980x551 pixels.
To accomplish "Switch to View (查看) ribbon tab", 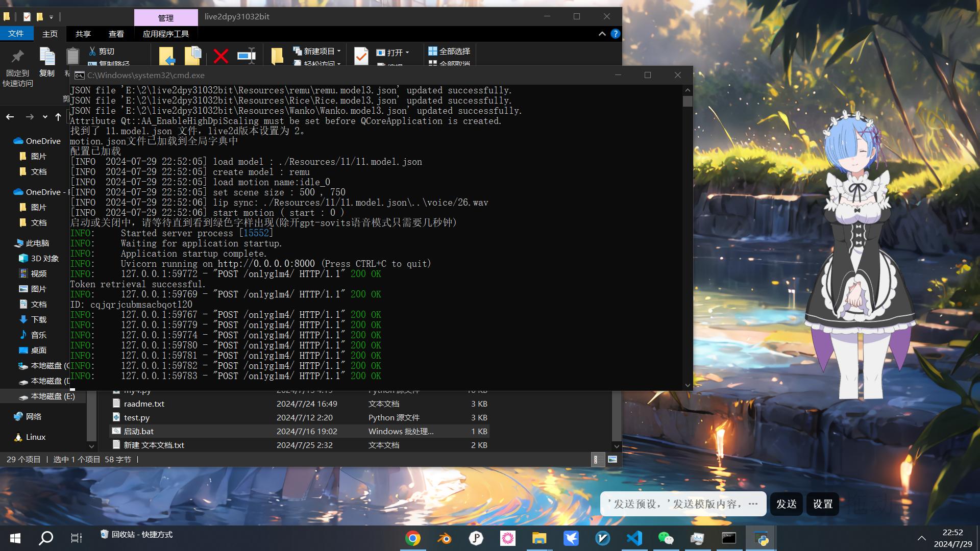I will point(116,34).
